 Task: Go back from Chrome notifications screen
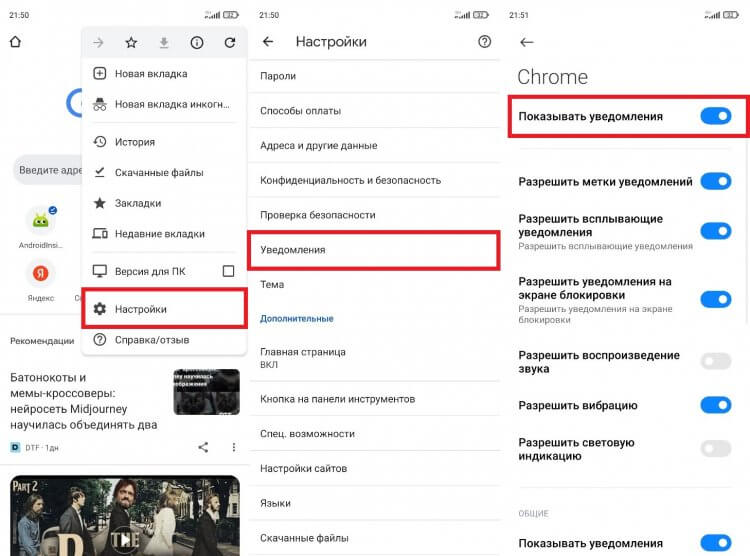527,43
